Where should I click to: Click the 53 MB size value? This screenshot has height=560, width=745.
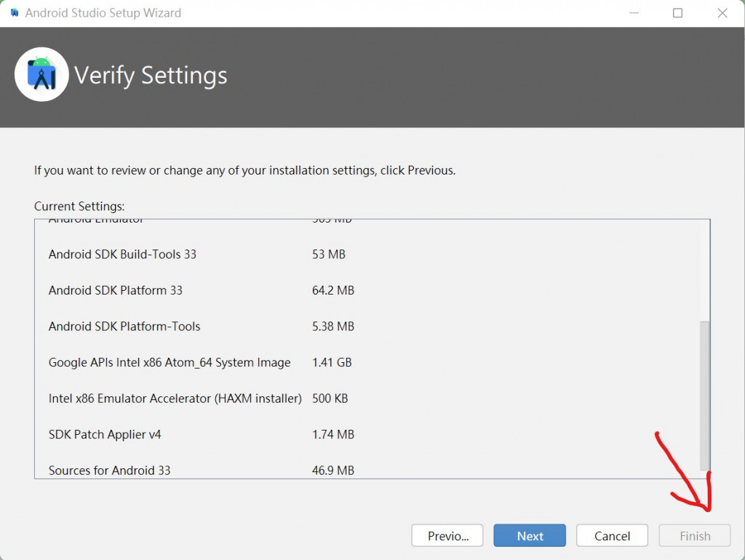click(329, 255)
